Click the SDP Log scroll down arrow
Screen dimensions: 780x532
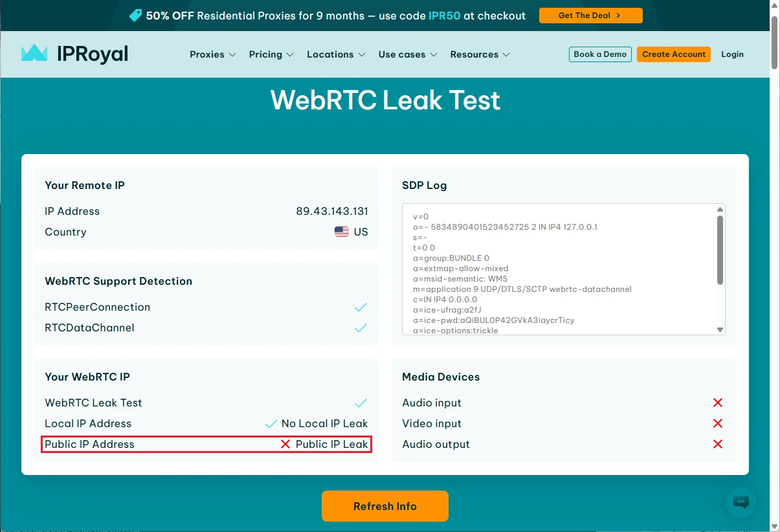click(x=720, y=329)
